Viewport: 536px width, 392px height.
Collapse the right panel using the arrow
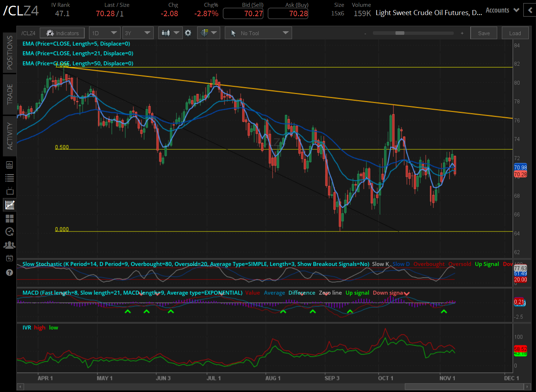coord(530,10)
